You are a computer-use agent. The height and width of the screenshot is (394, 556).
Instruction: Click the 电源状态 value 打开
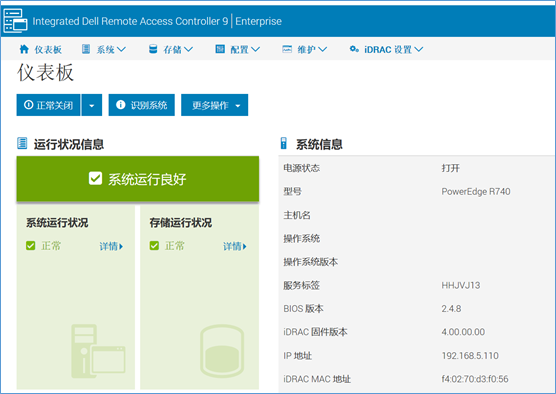click(451, 168)
